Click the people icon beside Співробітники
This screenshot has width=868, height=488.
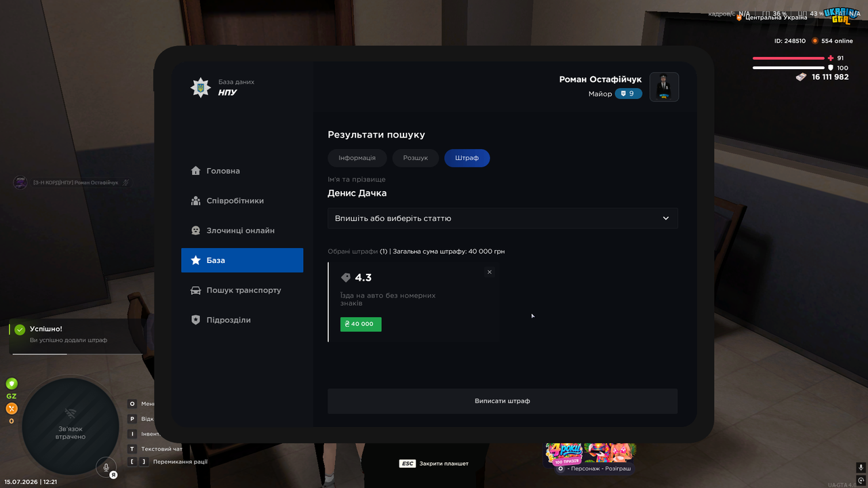pyautogui.click(x=195, y=201)
